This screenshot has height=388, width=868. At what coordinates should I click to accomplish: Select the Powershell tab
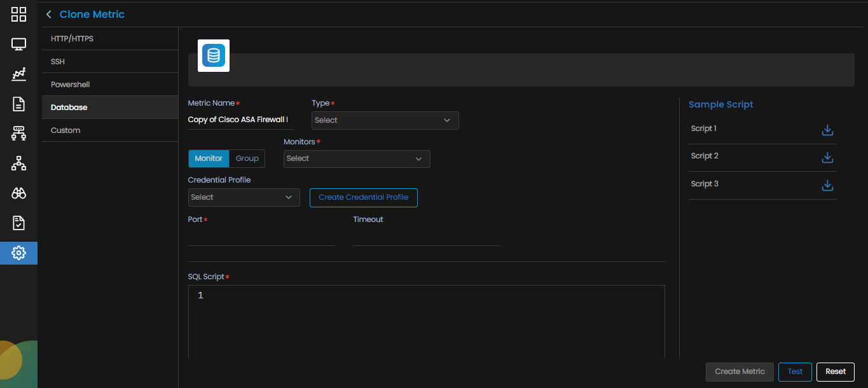click(x=110, y=85)
